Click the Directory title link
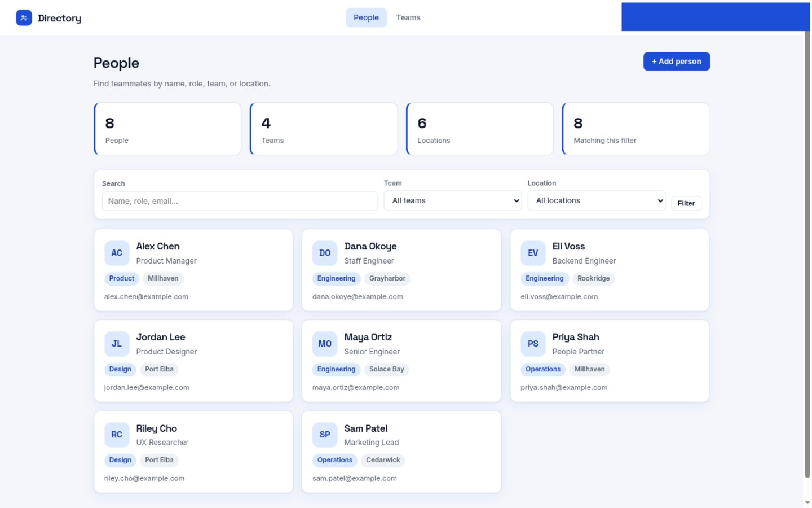Viewport: 812px width, 508px height. tap(59, 18)
